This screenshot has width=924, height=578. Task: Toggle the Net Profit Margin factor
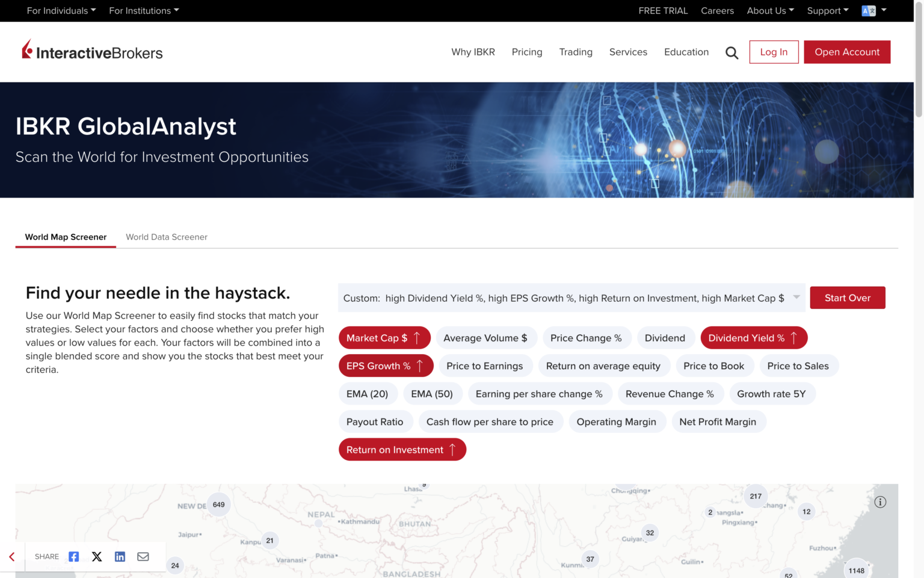(719, 421)
